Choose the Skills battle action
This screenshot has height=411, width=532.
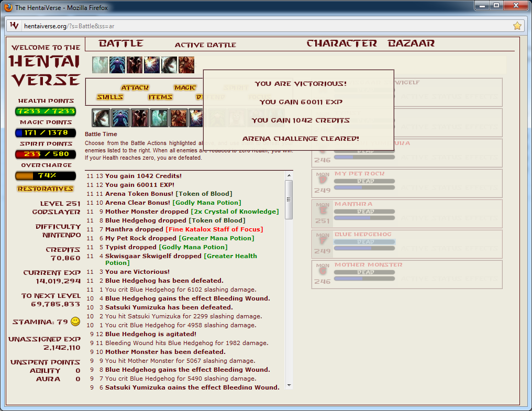pos(110,97)
